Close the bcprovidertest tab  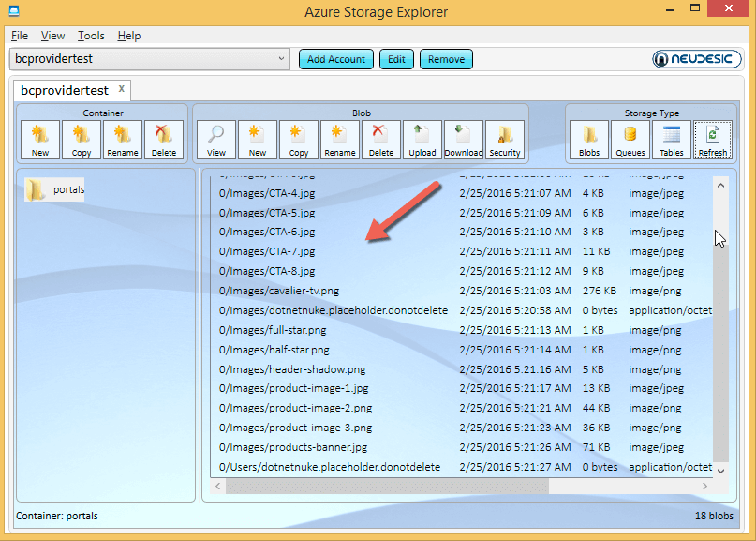click(x=122, y=89)
